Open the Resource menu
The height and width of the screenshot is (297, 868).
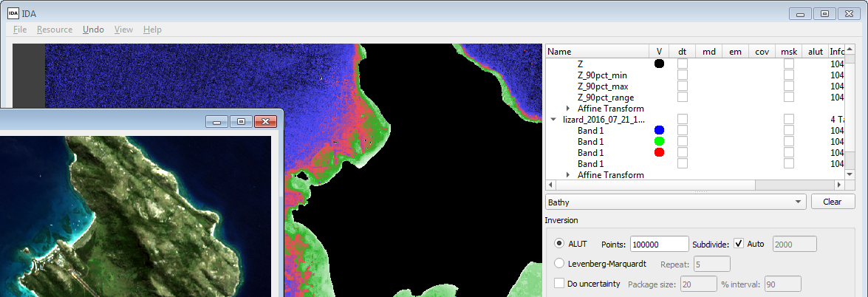pyautogui.click(x=55, y=30)
